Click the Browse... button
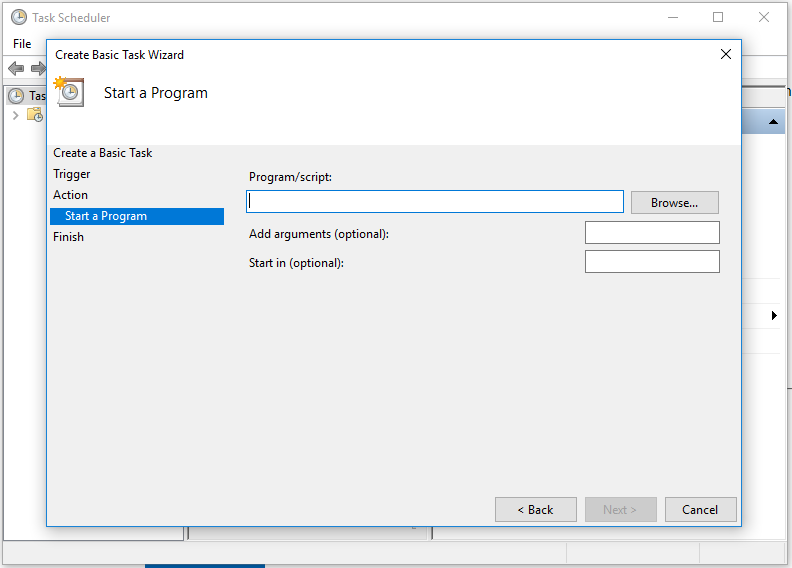The height and width of the screenshot is (568, 792). click(x=674, y=202)
